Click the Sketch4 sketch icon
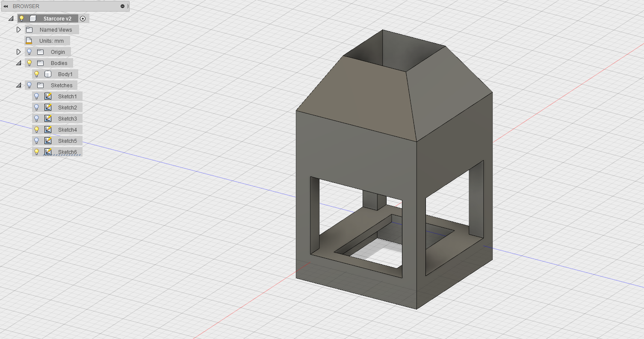Image resolution: width=644 pixels, height=339 pixels. coord(48,130)
